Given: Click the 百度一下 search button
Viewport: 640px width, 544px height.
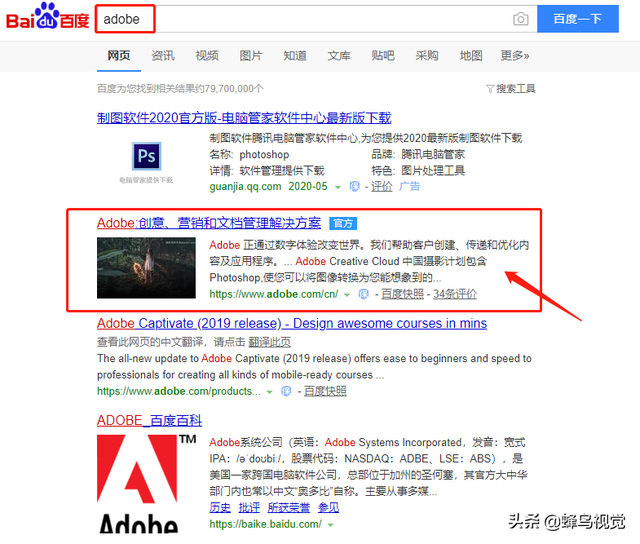Looking at the screenshot, I should pos(578,19).
